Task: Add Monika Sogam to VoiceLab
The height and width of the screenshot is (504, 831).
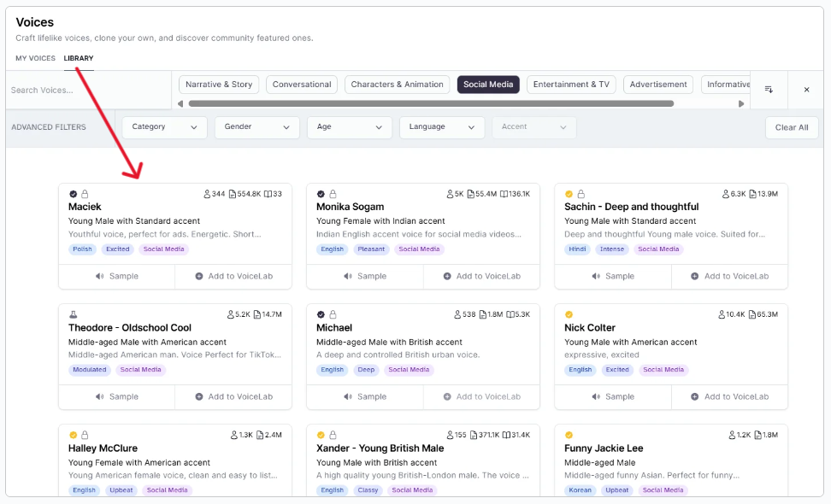Action: coord(481,277)
